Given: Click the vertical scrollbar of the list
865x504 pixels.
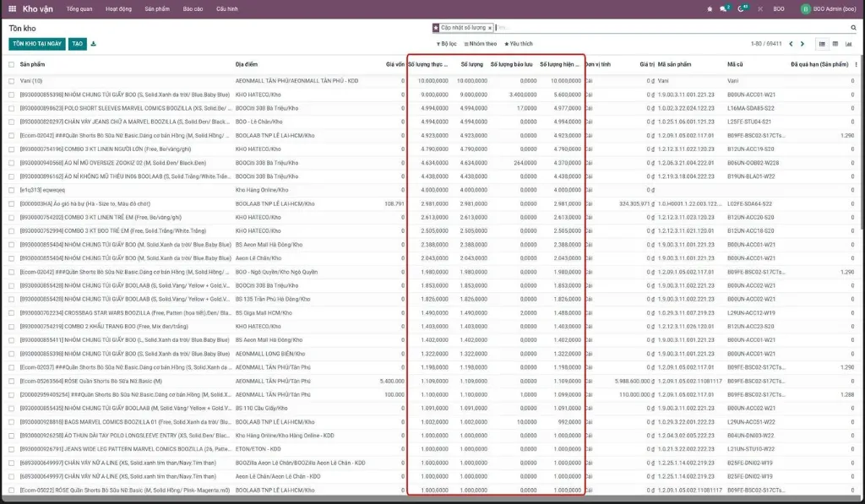Looking at the screenshot, I should click(862, 144).
